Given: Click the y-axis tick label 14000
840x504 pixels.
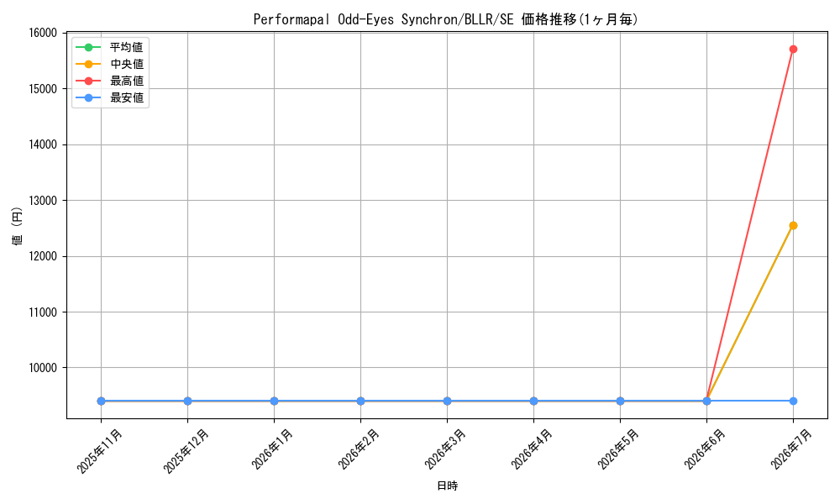Looking at the screenshot, I should point(43,144).
